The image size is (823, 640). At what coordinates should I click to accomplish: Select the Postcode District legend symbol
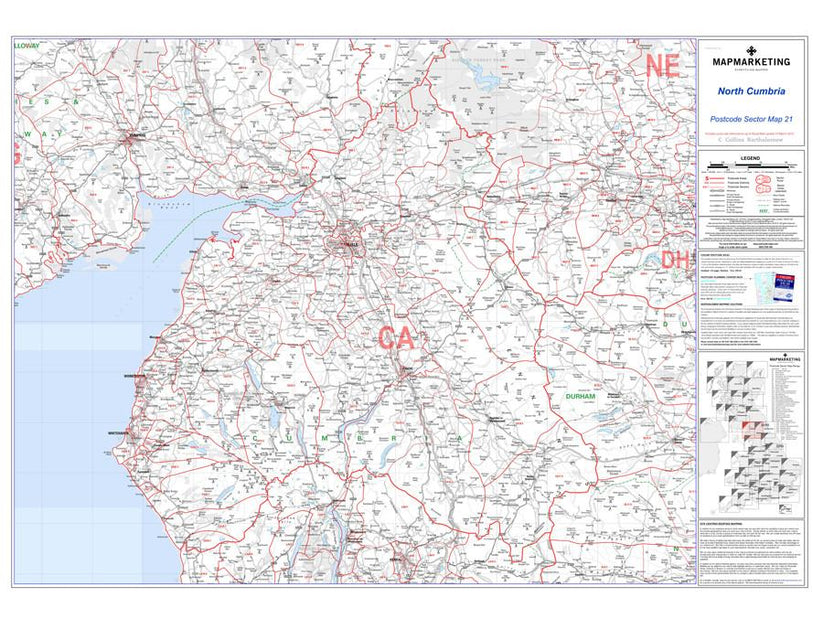tap(716, 182)
